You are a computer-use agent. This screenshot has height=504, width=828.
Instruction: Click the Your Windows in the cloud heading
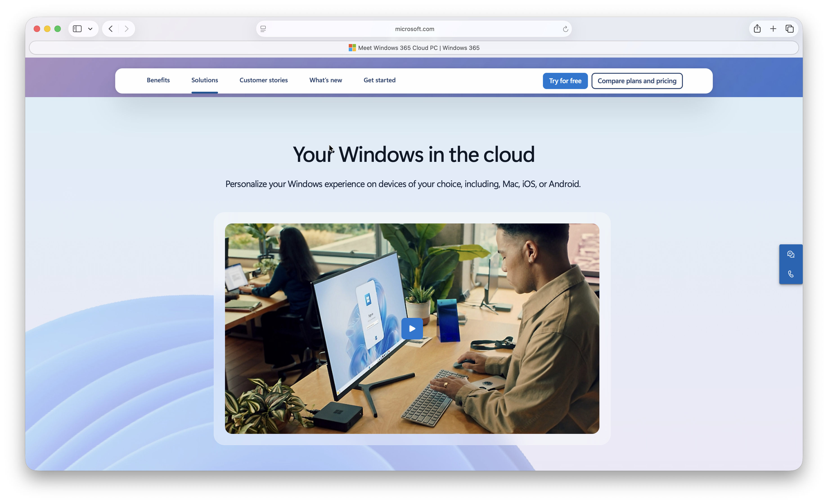point(414,154)
